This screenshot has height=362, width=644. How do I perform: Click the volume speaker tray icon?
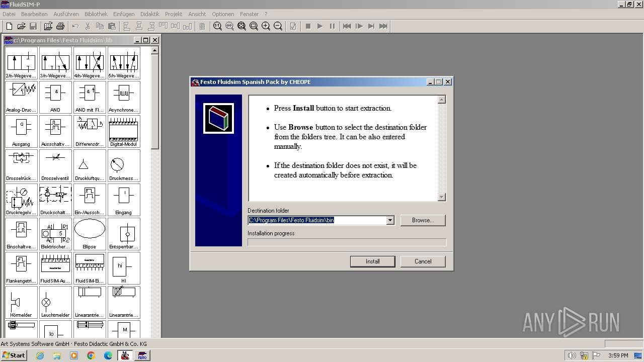[x=572, y=355]
